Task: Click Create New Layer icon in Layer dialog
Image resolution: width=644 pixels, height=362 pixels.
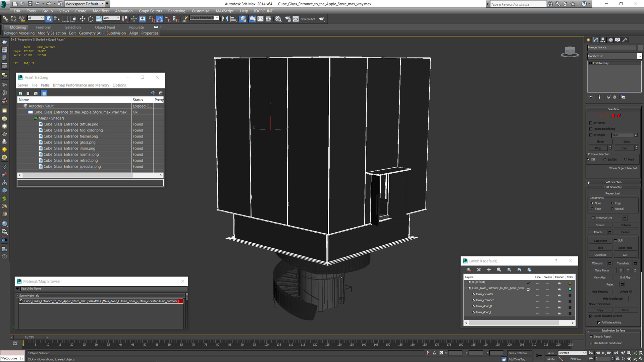Action: (469, 270)
